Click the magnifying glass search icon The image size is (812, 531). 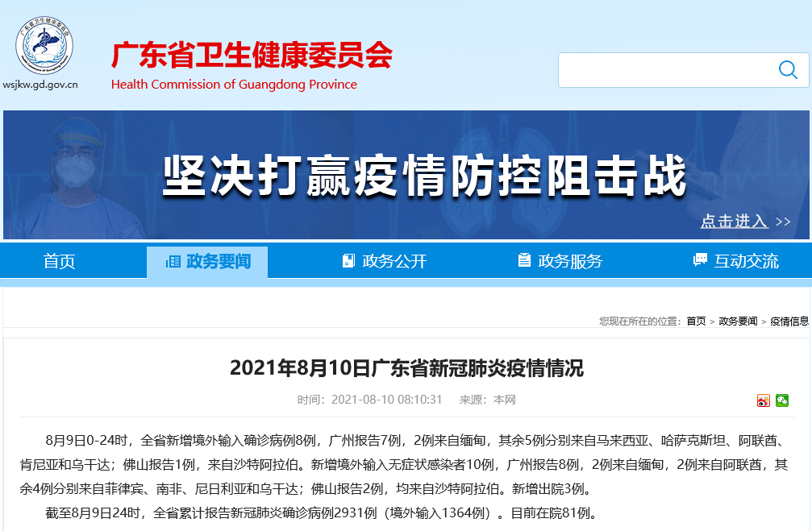tap(787, 70)
